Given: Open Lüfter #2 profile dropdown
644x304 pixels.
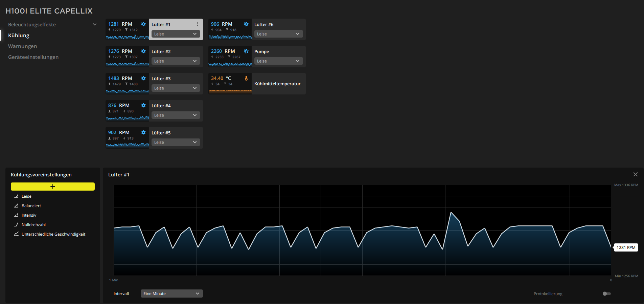Looking at the screenshot, I should click(176, 61).
